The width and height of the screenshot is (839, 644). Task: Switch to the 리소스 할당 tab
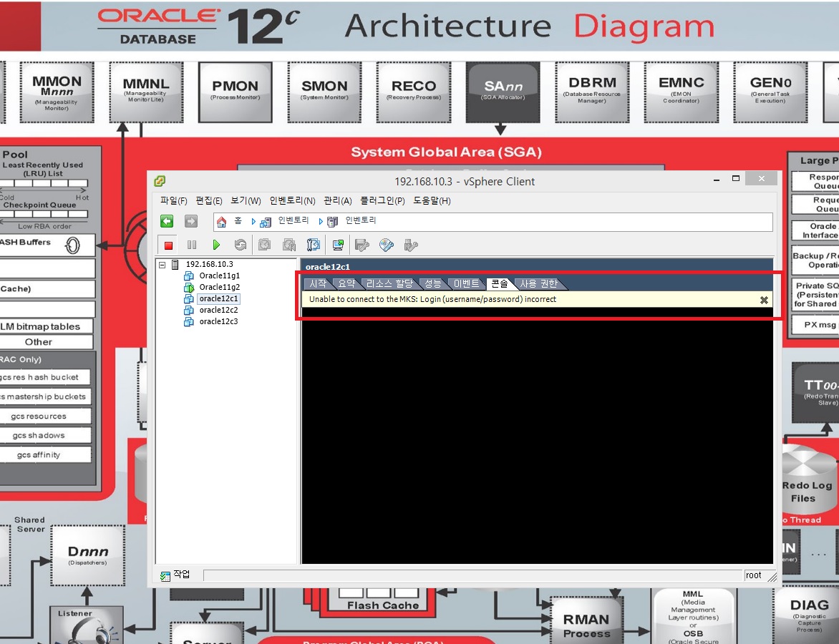[389, 283]
